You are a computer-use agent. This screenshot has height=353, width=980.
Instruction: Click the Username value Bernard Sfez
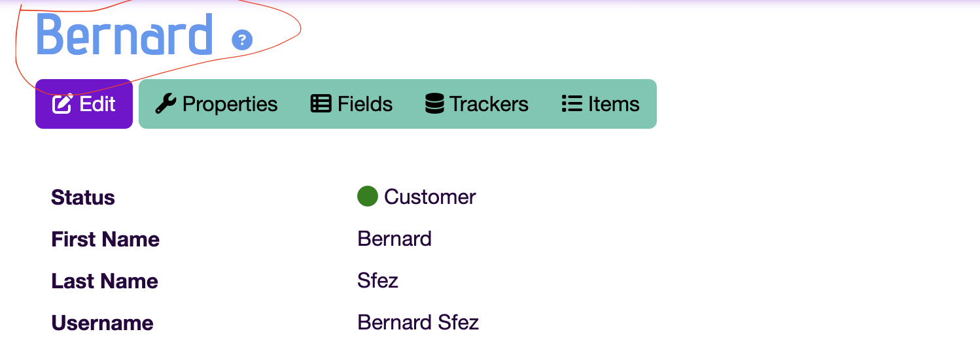(x=418, y=322)
